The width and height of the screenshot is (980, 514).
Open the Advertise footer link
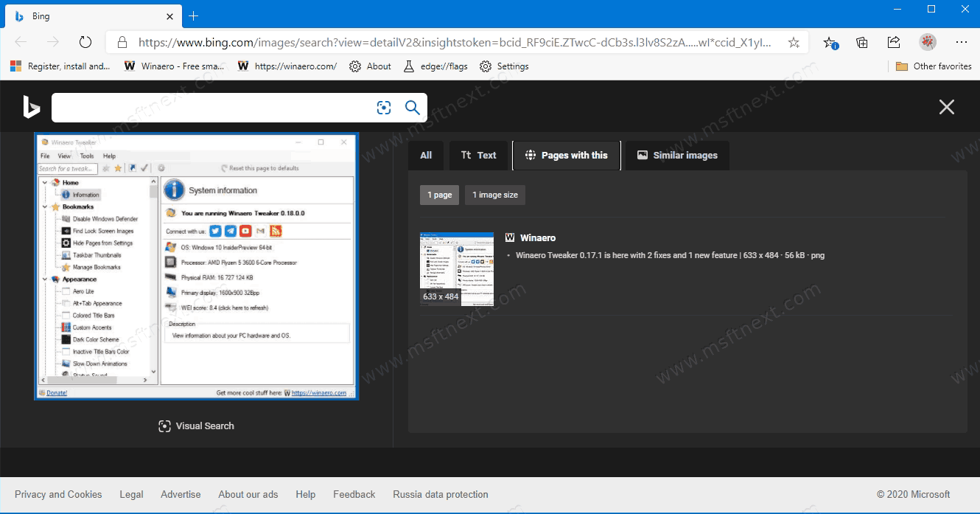181,495
